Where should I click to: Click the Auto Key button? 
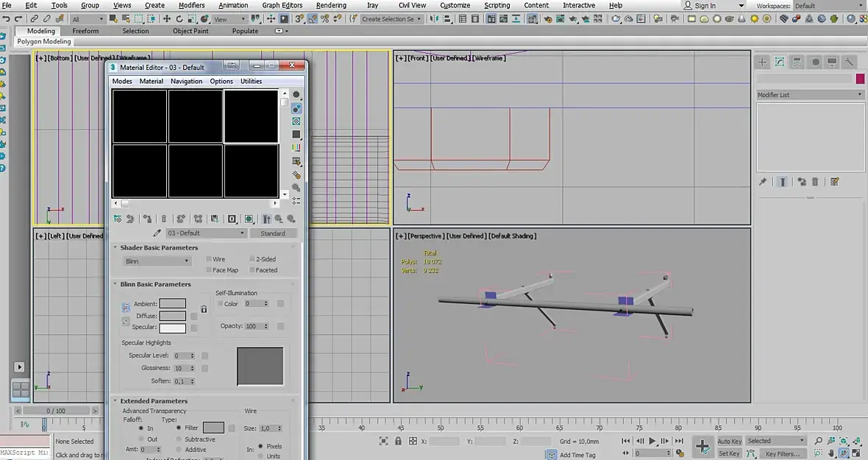729,441
